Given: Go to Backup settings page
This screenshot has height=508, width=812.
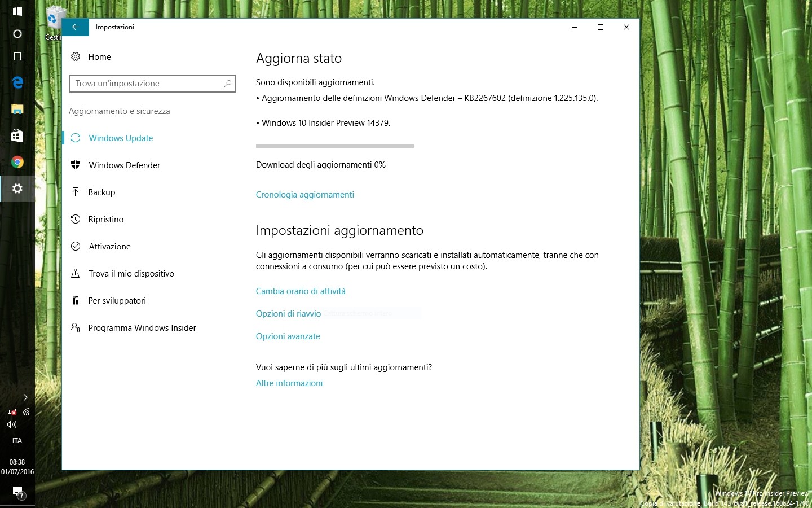Looking at the screenshot, I should coord(101,192).
